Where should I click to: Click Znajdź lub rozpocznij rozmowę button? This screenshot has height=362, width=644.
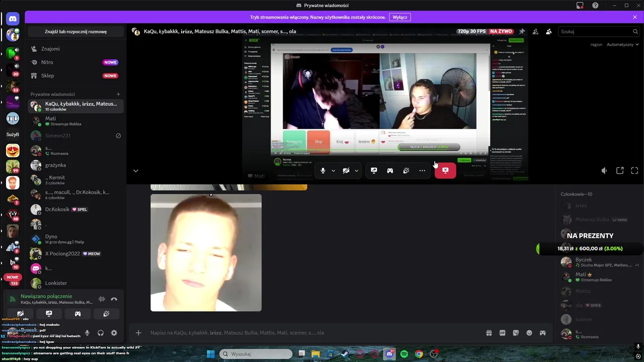[75, 31]
